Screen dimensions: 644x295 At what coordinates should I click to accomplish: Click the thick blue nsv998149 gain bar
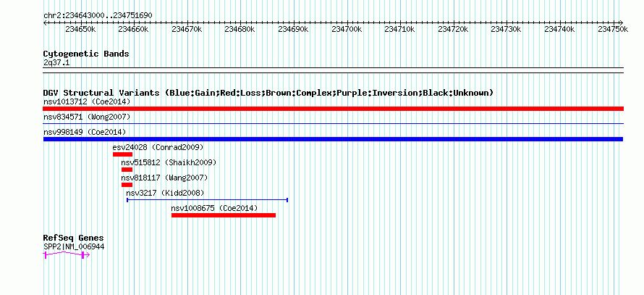tap(333, 139)
